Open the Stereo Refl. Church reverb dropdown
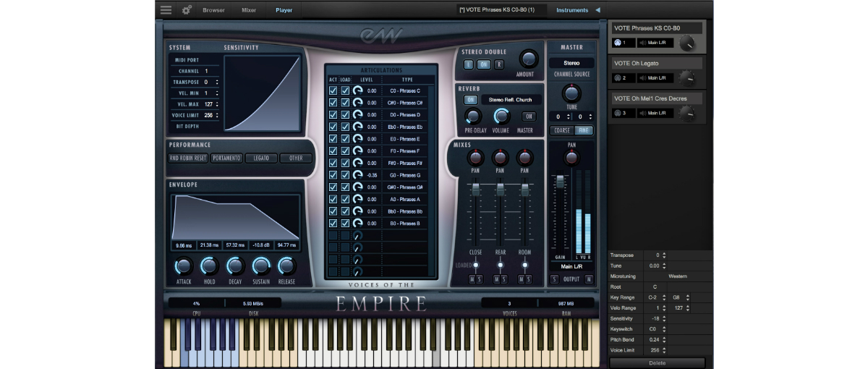 tap(511, 100)
